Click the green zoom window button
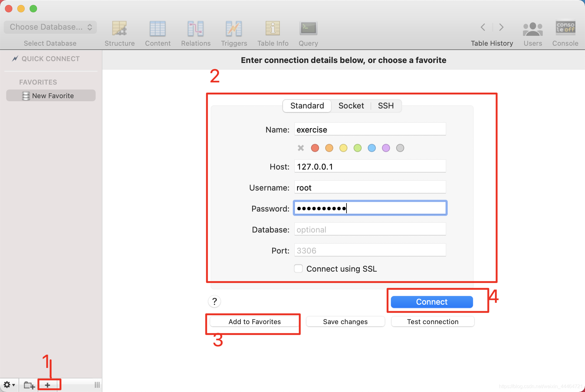Image resolution: width=585 pixels, height=392 pixels. click(x=33, y=9)
